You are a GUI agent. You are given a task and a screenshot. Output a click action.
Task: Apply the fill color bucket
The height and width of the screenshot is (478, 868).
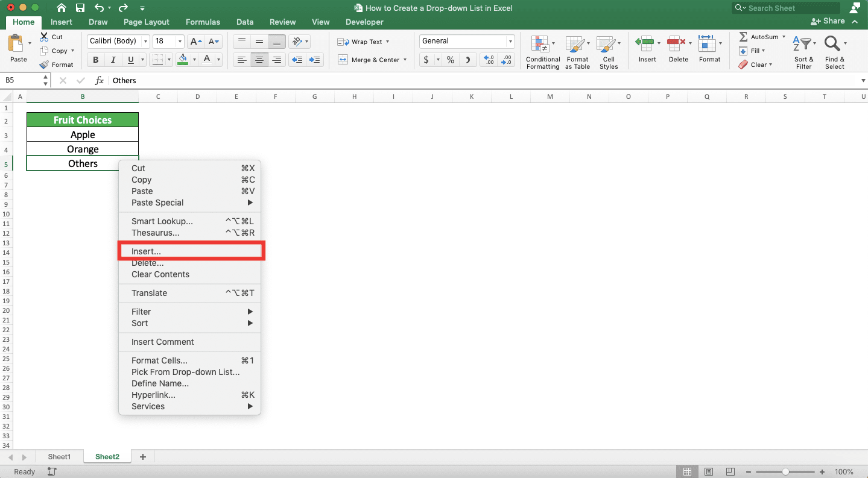(183, 60)
